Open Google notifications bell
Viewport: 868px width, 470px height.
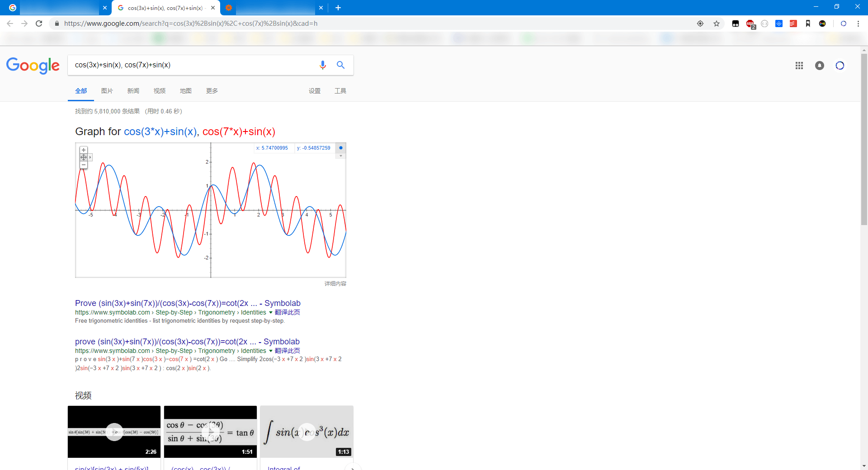[819, 66]
